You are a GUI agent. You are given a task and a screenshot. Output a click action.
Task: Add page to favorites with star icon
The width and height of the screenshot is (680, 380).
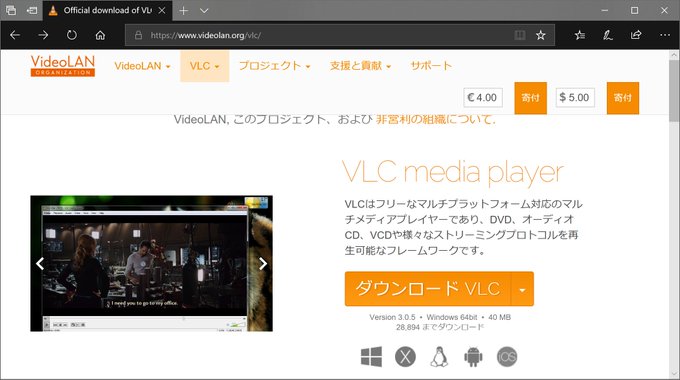540,35
